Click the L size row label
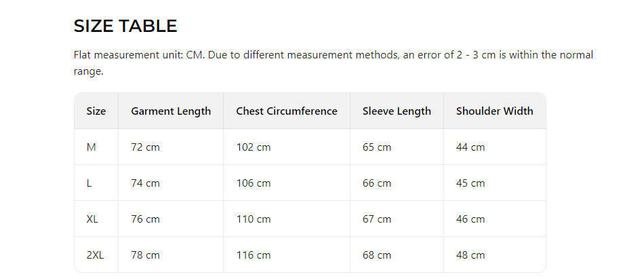This screenshot has height=279, width=644. coord(89,183)
